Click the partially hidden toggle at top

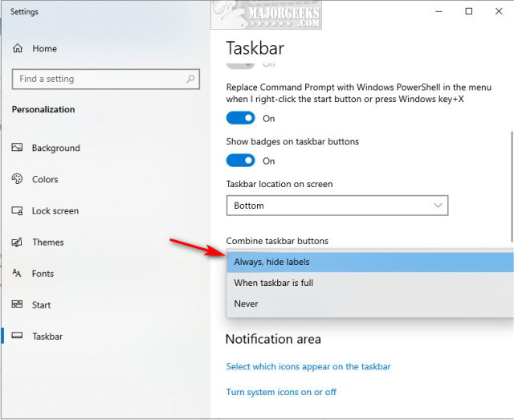pos(240,63)
